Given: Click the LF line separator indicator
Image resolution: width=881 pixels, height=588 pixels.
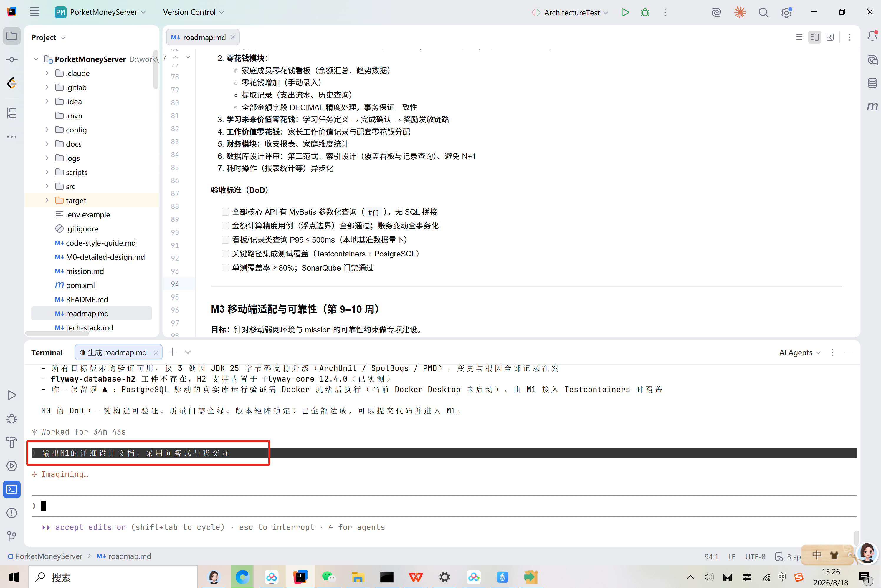Looking at the screenshot, I should [731, 556].
